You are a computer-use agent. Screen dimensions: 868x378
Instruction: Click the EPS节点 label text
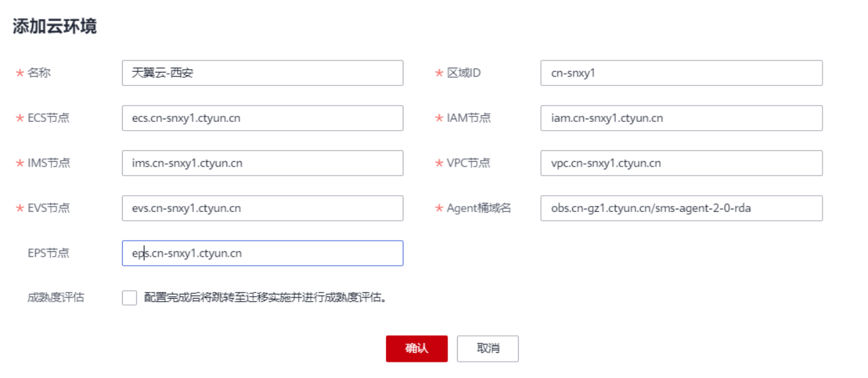(48, 253)
